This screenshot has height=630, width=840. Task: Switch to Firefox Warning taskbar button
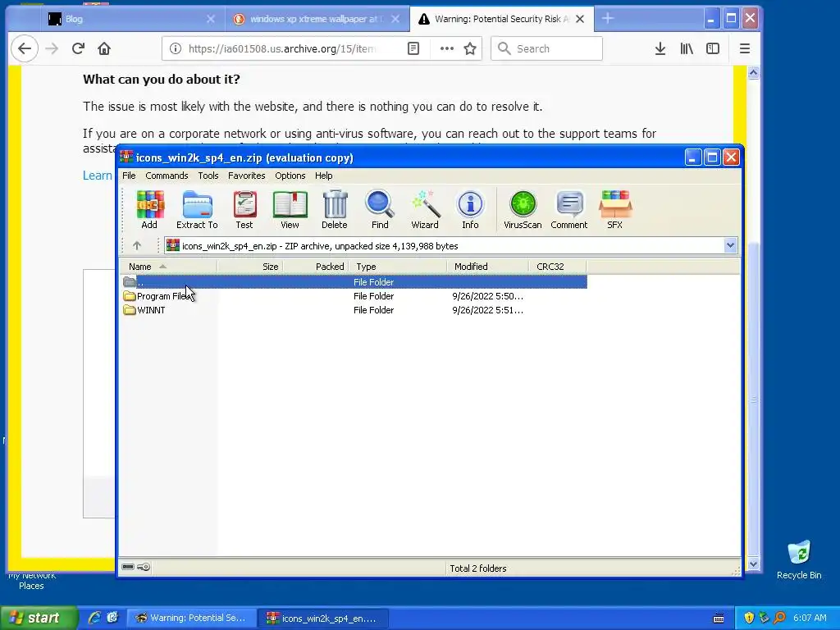(x=190, y=619)
